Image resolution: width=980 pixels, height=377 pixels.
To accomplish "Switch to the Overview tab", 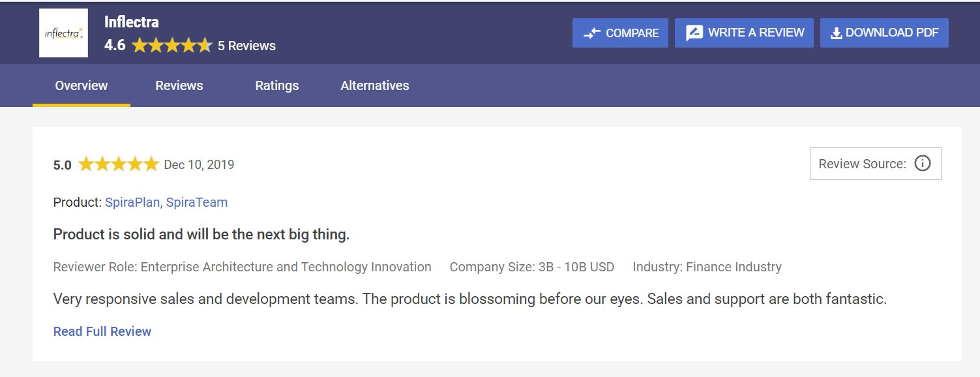I will pyautogui.click(x=82, y=85).
